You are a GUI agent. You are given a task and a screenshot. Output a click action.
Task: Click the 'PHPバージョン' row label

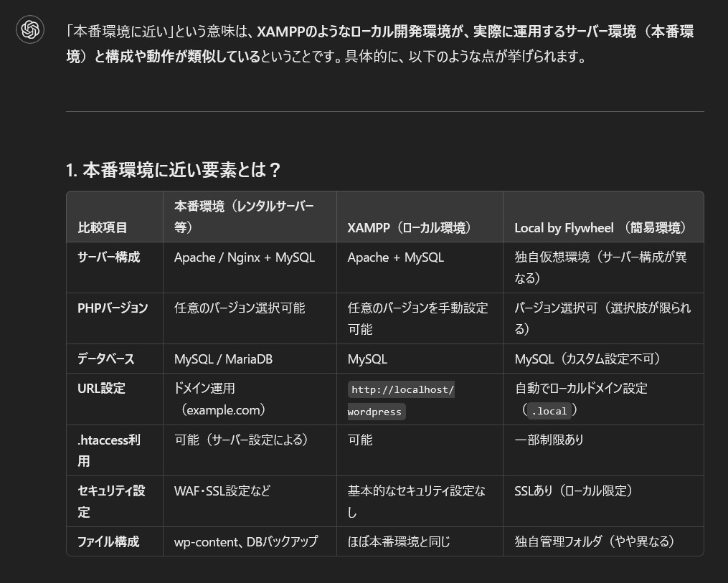click(x=113, y=308)
